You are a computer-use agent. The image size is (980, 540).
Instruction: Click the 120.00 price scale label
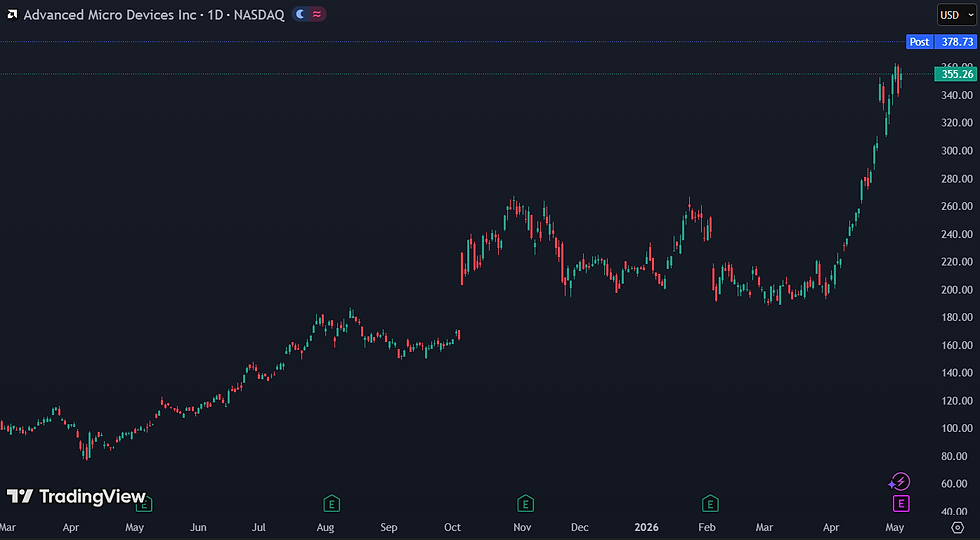click(x=957, y=401)
